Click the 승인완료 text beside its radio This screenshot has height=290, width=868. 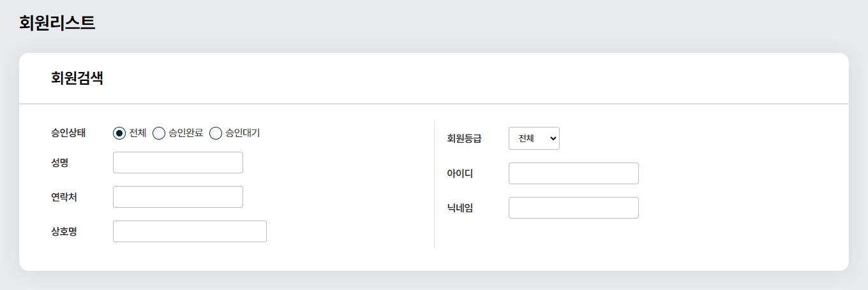(x=186, y=133)
